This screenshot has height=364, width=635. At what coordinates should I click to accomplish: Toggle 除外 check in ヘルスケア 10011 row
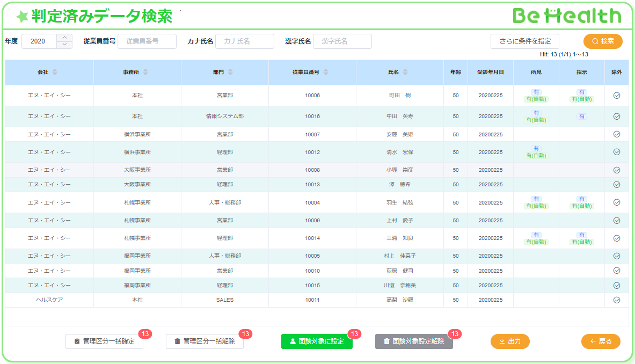(616, 300)
